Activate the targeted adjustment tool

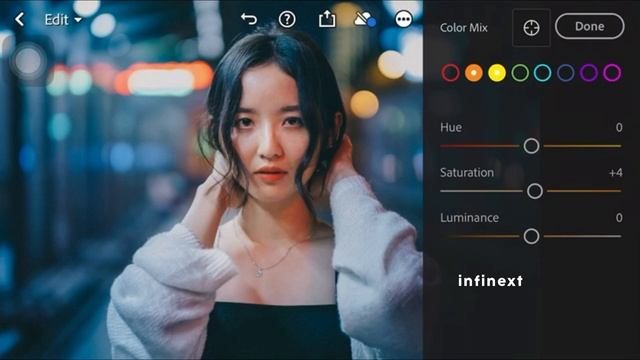[x=531, y=28]
